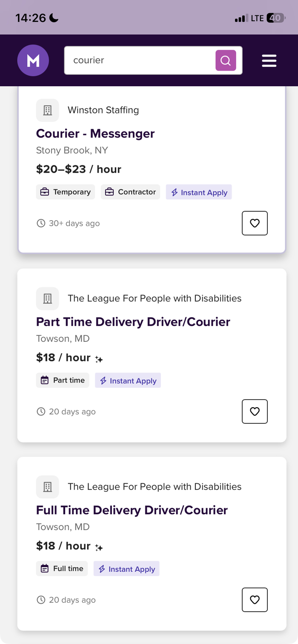Tap the Monster M logo

(33, 60)
